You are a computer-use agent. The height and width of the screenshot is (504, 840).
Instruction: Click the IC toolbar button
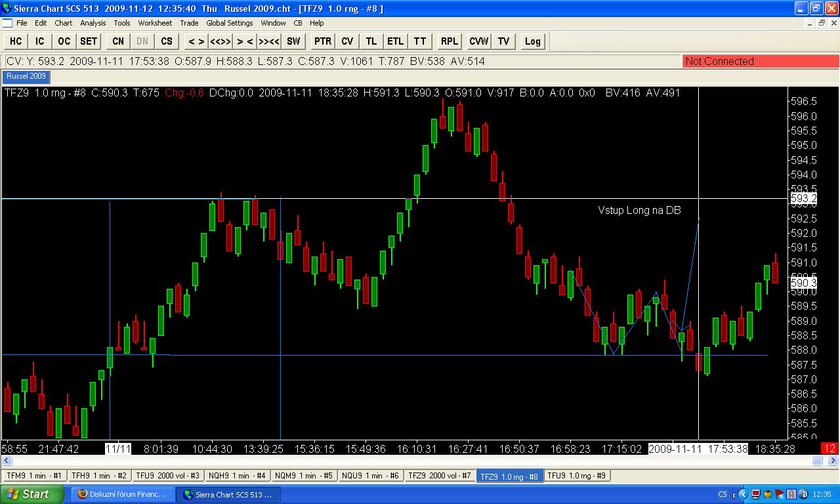40,41
